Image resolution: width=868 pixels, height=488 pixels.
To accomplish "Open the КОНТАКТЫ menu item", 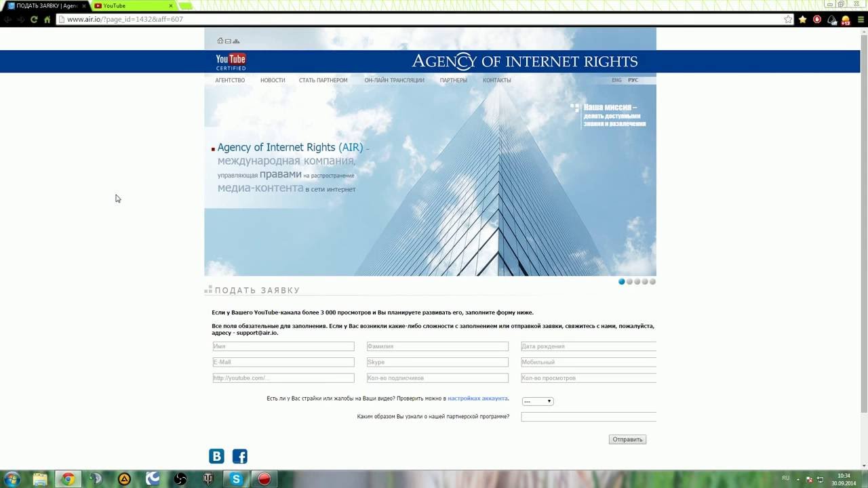I will click(x=496, y=80).
